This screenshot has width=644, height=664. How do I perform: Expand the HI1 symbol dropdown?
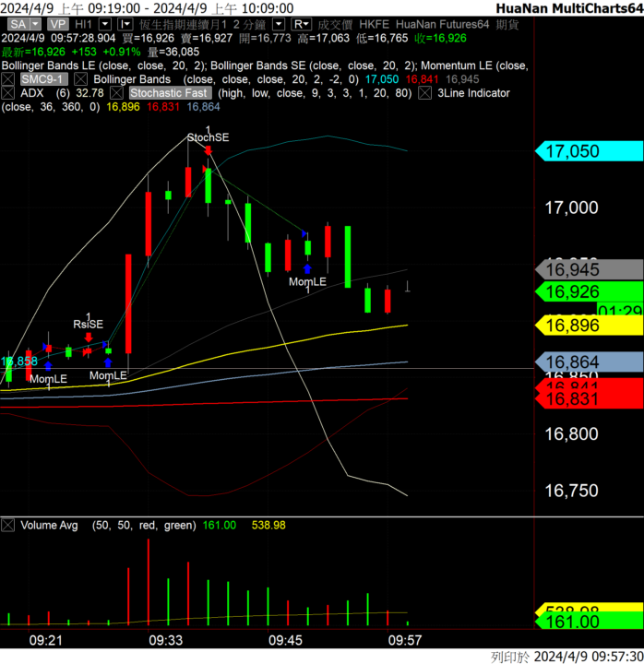click(x=105, y=24)
